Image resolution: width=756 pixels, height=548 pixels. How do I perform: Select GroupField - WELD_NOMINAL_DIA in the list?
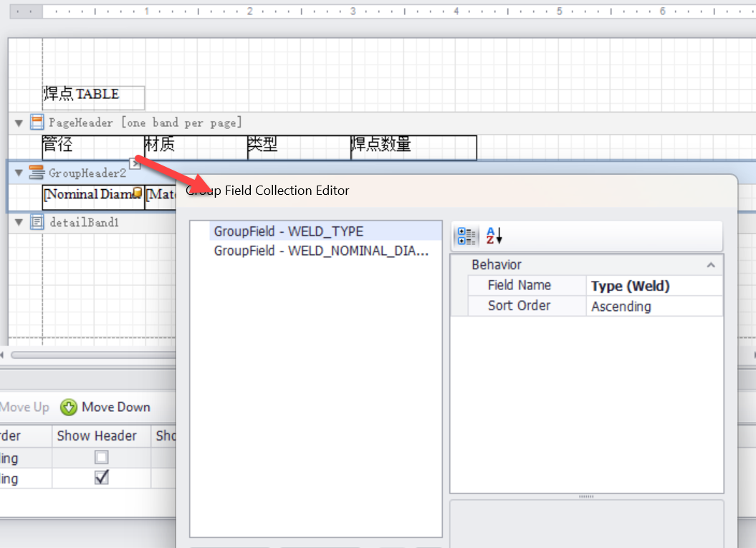click(321, 250)
